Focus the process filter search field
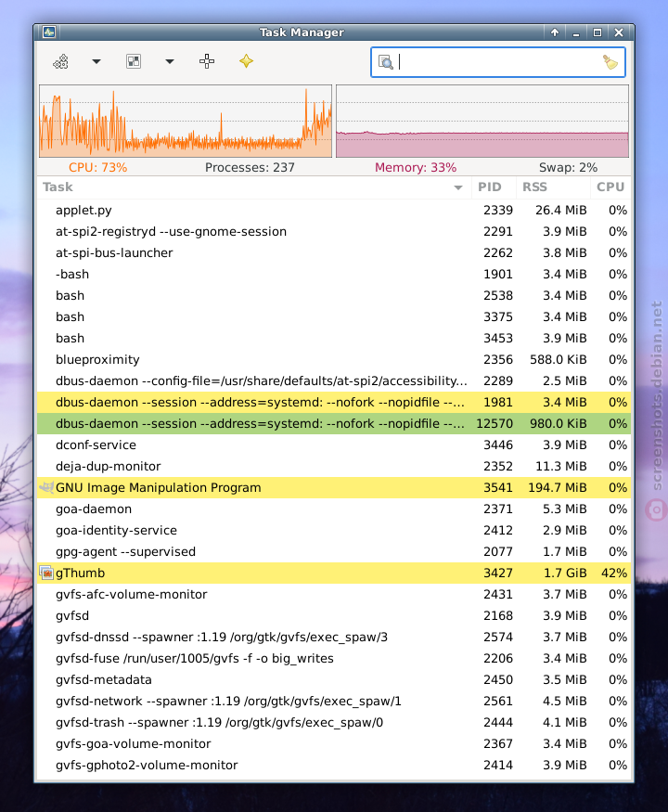Image resolution: width=668 pixels, height=812 pixels. coord(498,62)
